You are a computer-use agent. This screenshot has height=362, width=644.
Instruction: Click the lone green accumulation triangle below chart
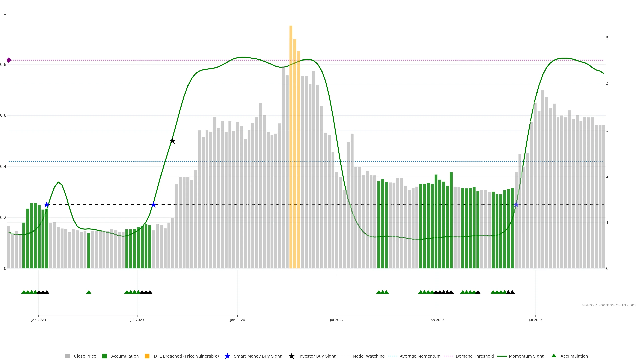(89, 292)
